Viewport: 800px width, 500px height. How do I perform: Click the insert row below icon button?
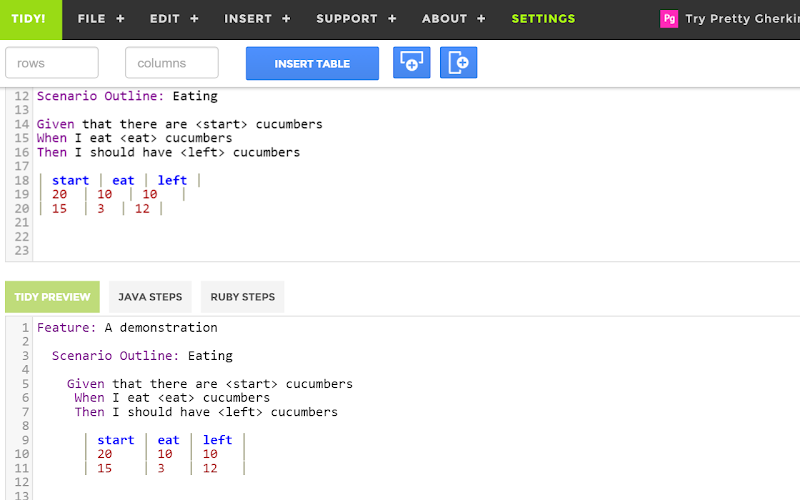pyautogui.click(x=412, y=63)
